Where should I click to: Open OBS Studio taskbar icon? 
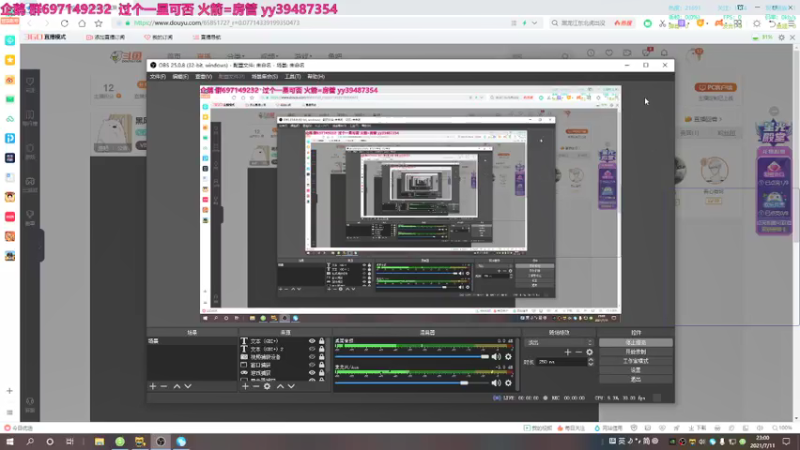tap(161, 441)
